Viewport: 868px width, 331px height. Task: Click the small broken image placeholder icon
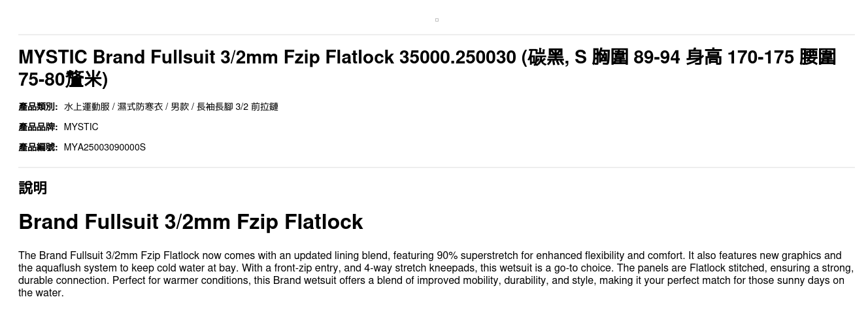[x=437, y=20]
